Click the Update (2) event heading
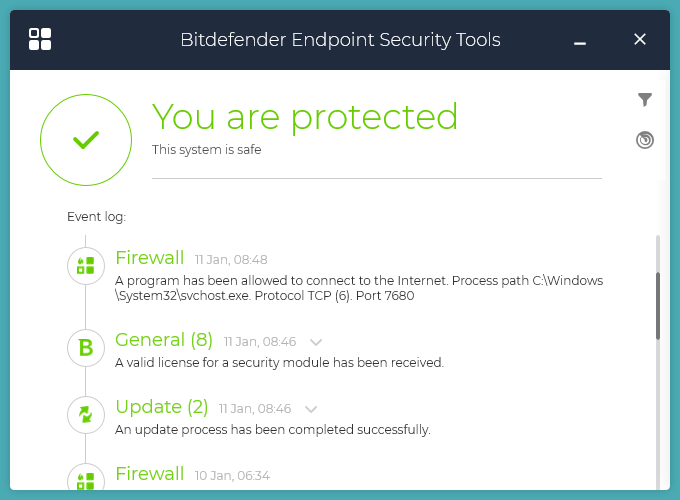680x500 pixels. tap(162, 407)
